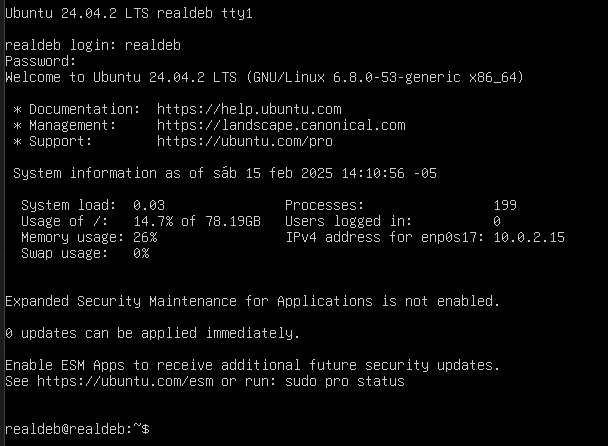Click the realdeb@realdeb shell prompt

[77, 429]
